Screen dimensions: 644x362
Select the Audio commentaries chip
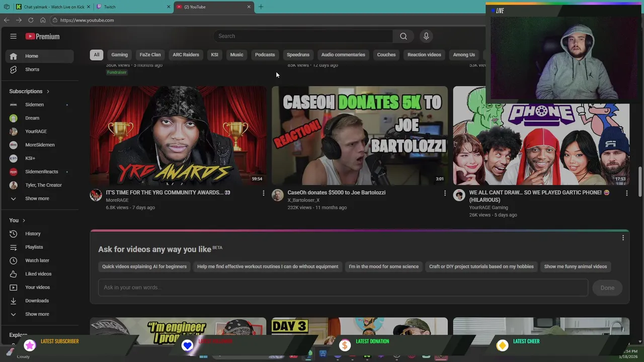click(343, 55)
